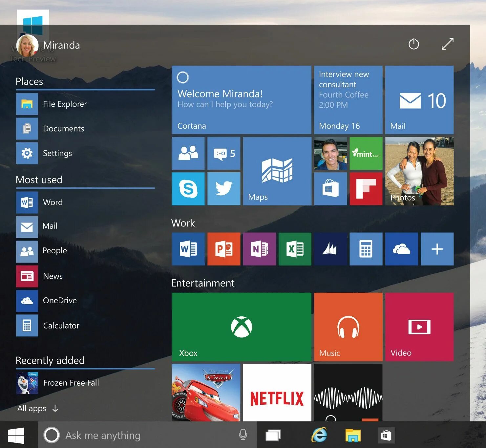Open the Store tile in start menu
This screenshot has height=448, width=486.
pos(330,189)
